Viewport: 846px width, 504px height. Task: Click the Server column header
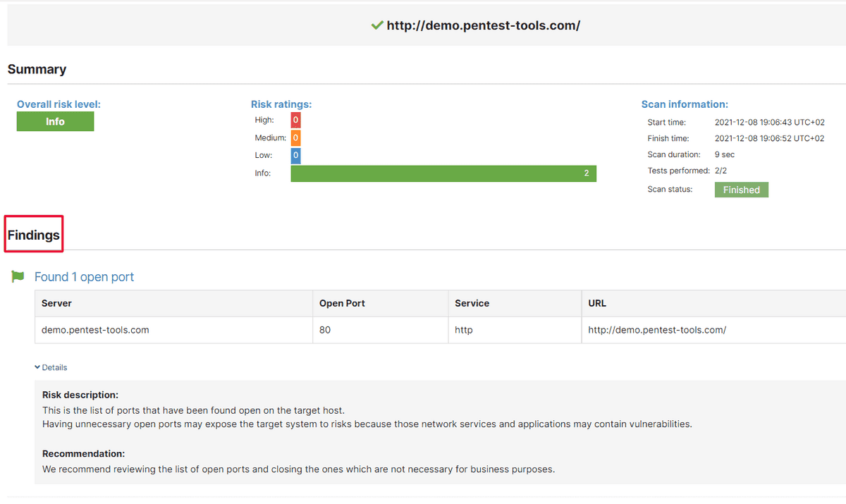56,303
